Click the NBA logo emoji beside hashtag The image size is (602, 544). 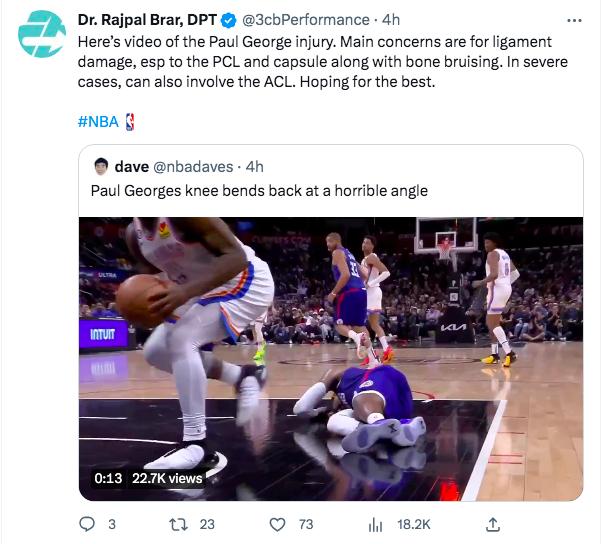pyautogui.click(x=130, y=122)
